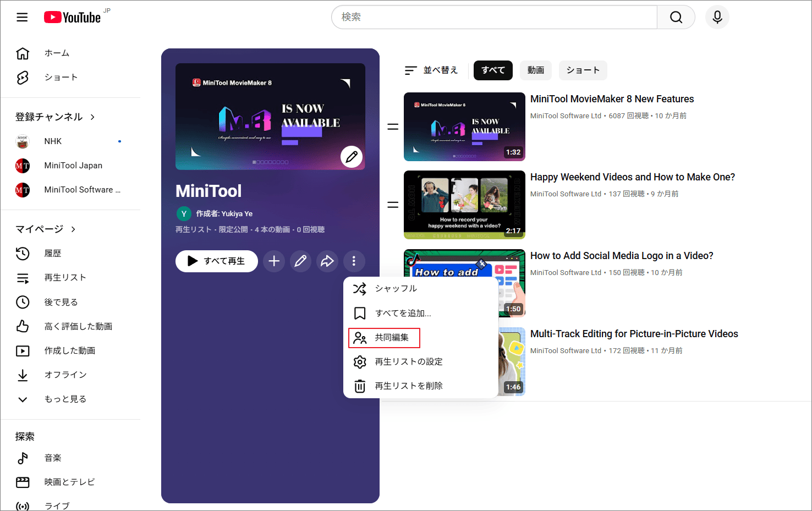Click the 音楽 sidebar label
Image resolution: width=812 pixels, height=511 pixels.
(x=53, y=458)
